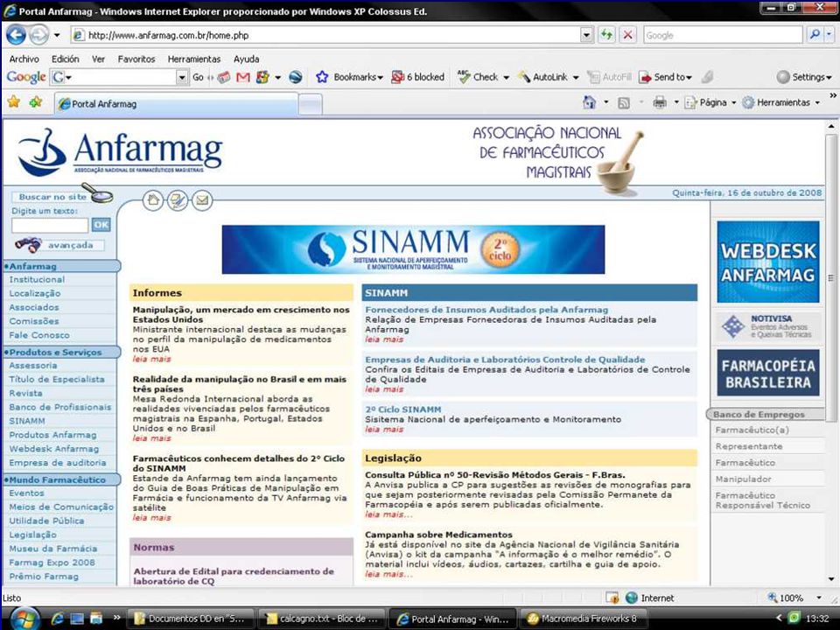Click the spelling Check icon on Google toolbar

click(x=464, y=77)
